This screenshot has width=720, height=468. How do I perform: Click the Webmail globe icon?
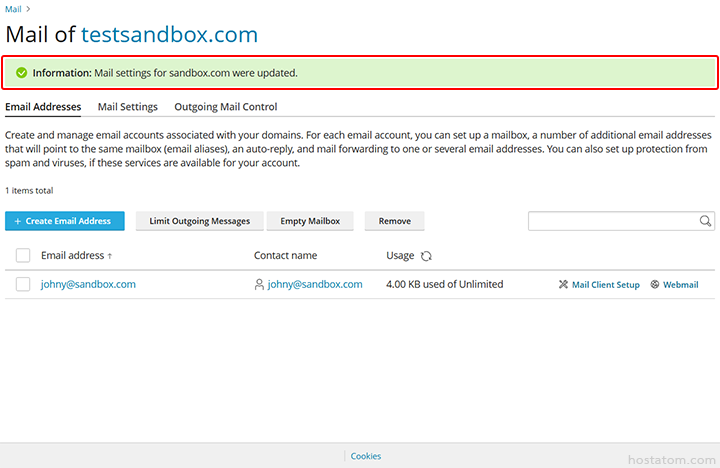pos(655,285)
